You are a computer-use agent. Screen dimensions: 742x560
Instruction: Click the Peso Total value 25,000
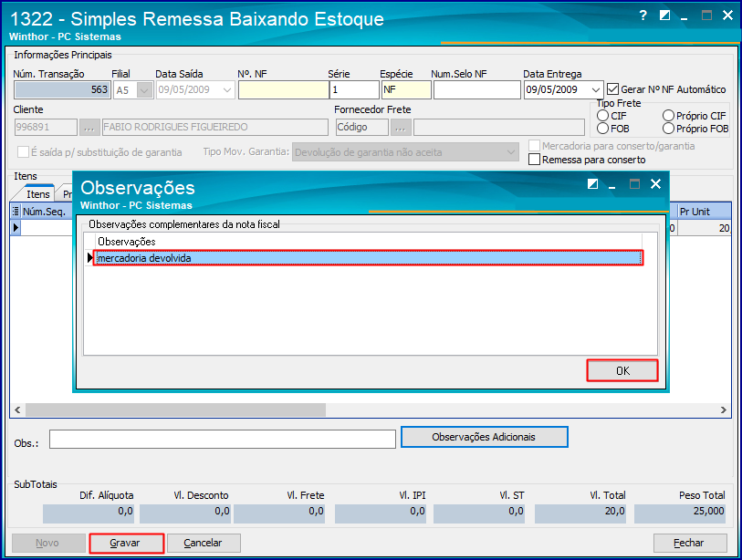tap(680, 512)
